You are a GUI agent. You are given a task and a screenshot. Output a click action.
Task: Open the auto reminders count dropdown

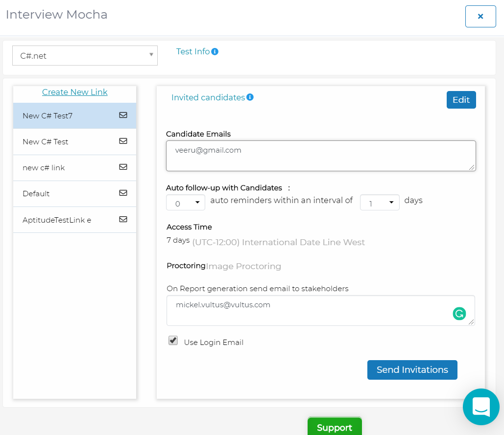(186, 203)
